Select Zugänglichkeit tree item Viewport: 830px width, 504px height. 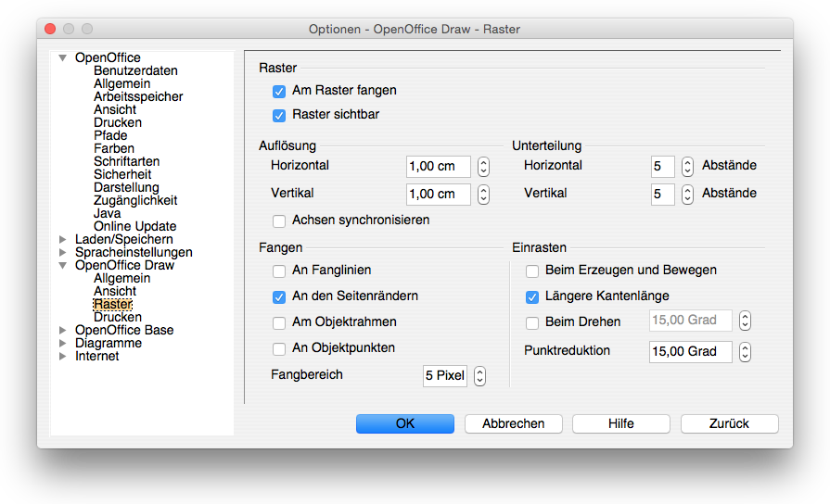coord(135,200)
